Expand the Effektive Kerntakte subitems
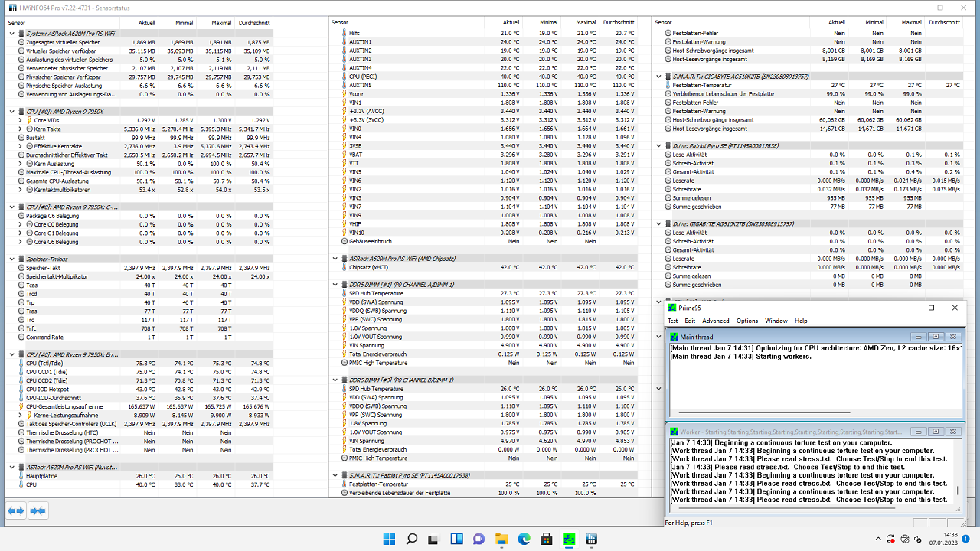 (21, 146)
